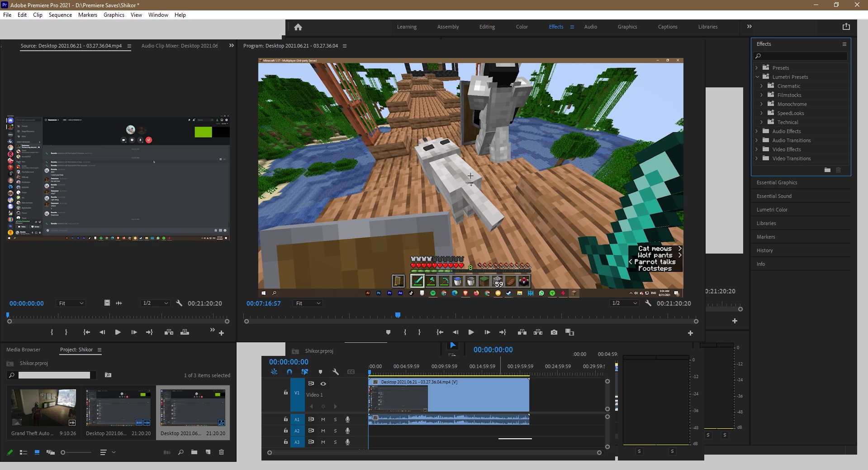Toggle lock on V1 track

[x=285, y=392]
